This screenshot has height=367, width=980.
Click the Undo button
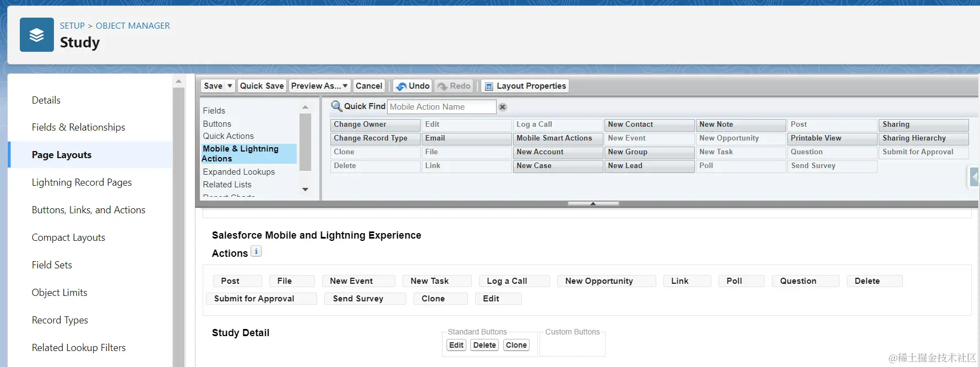(x=412, y=86)
